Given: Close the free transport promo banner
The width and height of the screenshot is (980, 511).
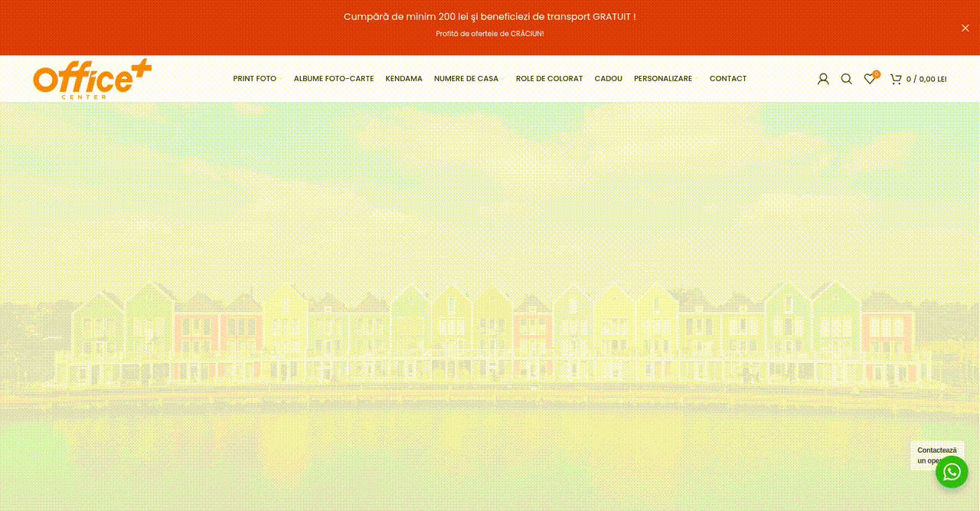Looking at the screenshot, I should coord(965,28).
